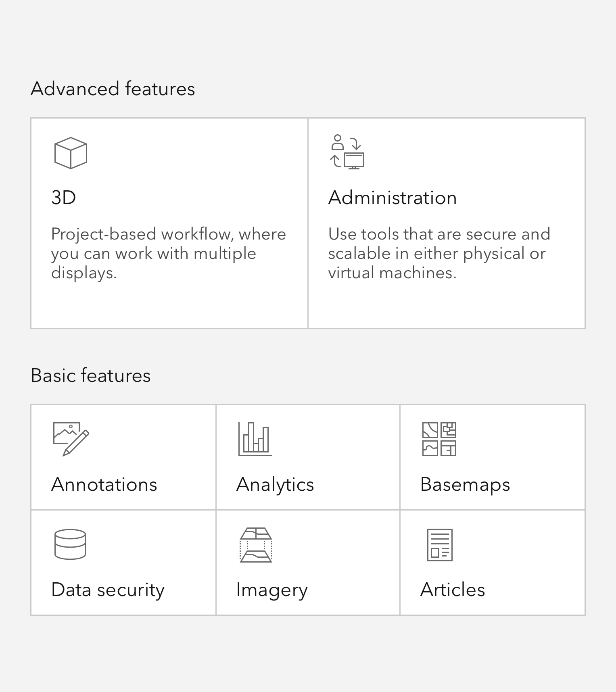Open the Imagery label
This screenshot has height=692, width=616.
tap(272, 590)
